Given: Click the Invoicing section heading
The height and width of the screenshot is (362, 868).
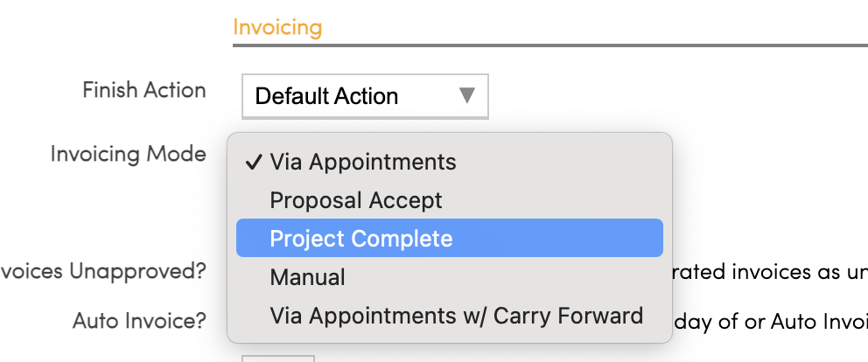Looking at the screenshot, I should click(277, 27).
